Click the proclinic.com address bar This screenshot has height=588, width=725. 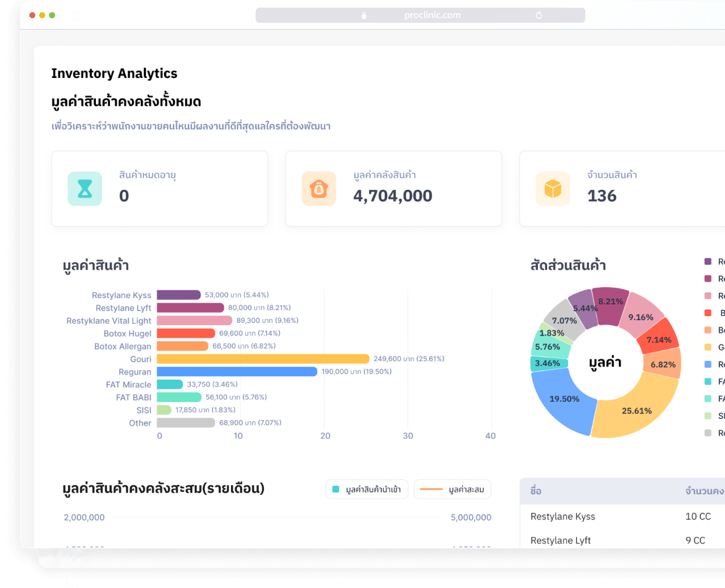click(420, 15)
